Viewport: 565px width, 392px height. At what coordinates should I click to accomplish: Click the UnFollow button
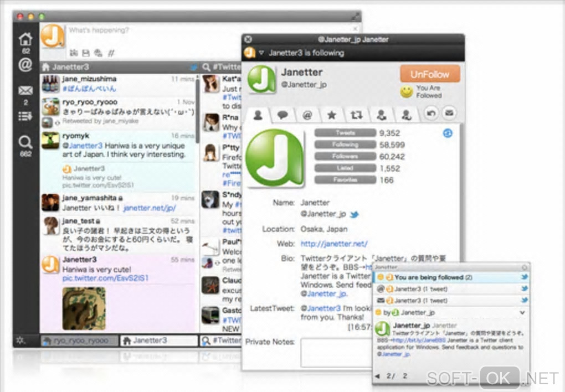pyautogui.click(x=430, y=74)
